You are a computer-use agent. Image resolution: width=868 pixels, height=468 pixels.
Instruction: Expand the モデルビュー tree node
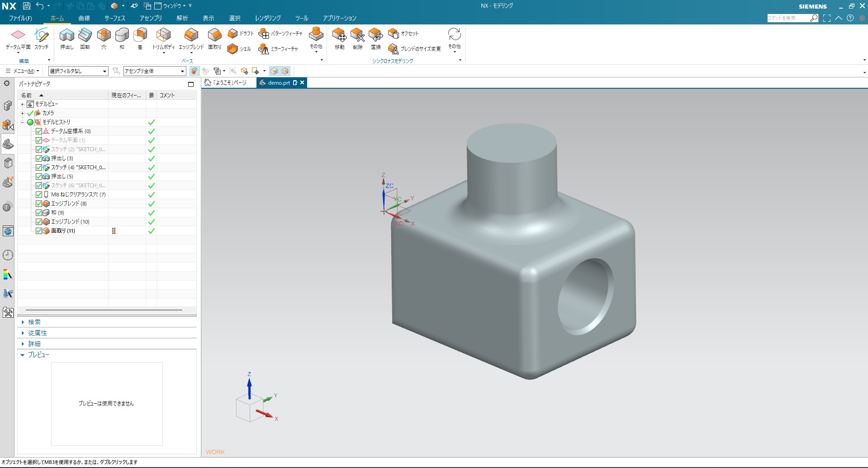pyautogui.click(x=22, y=104)
